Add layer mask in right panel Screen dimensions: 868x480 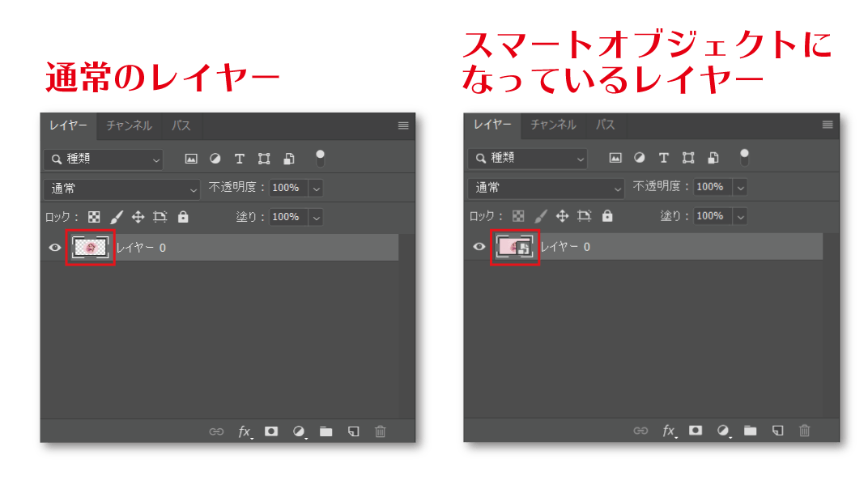(696, 430)
